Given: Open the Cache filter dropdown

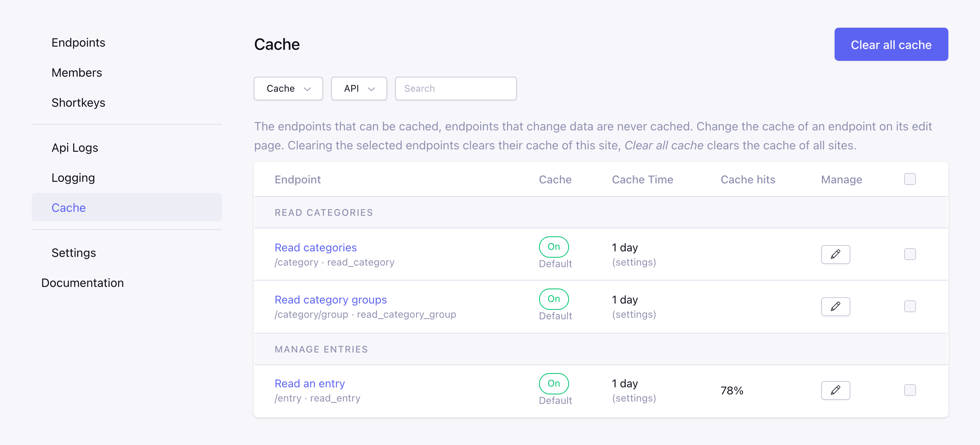Looking at the screenshot, I should click(288, 89).
